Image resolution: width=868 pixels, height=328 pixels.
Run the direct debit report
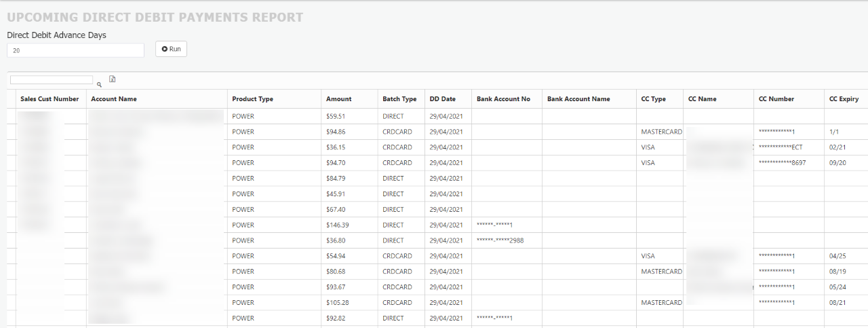pos(171,49)
